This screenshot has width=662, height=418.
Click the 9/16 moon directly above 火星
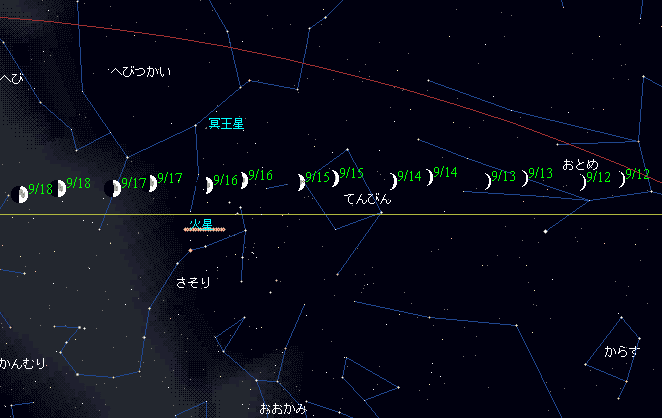tap(208, 185)
